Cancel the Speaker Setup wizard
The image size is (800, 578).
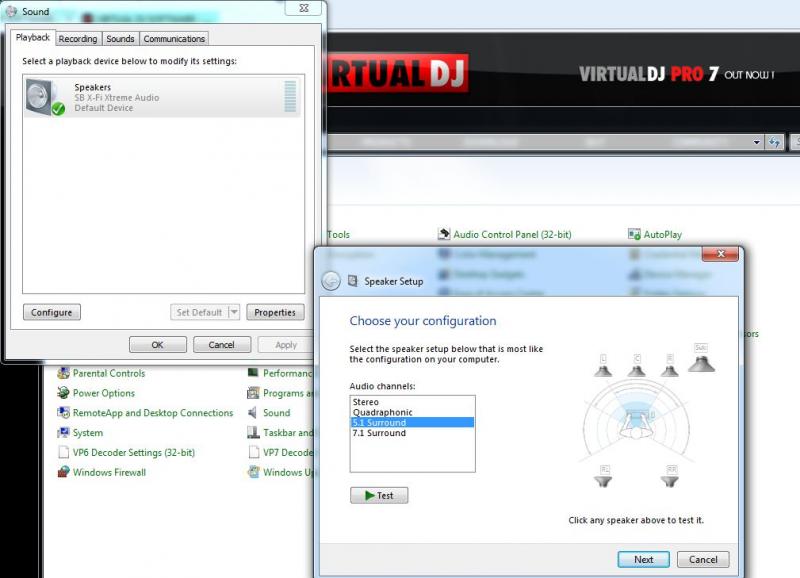703,560
